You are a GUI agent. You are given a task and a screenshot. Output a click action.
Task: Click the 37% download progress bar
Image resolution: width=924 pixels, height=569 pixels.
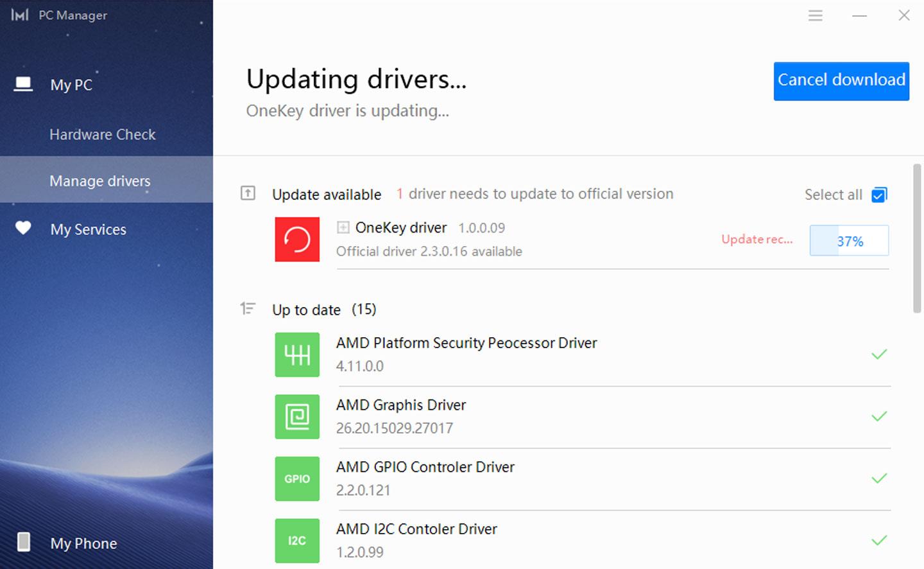[849, 241]
